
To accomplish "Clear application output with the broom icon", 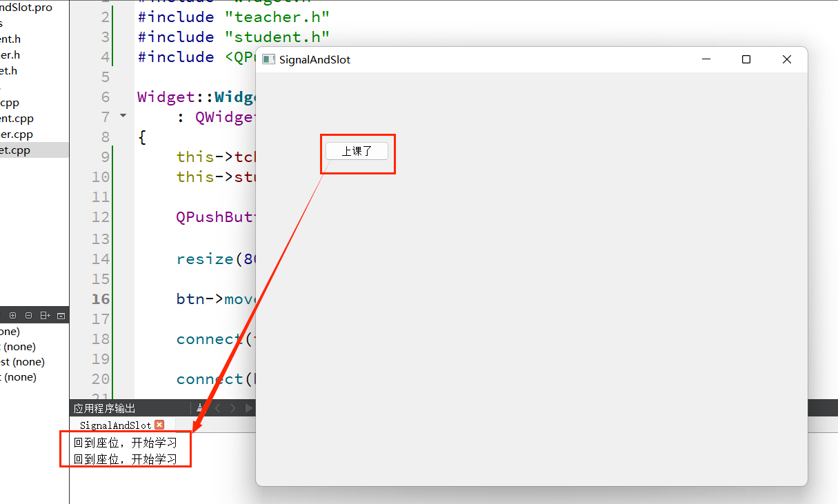I will (200, 408).
